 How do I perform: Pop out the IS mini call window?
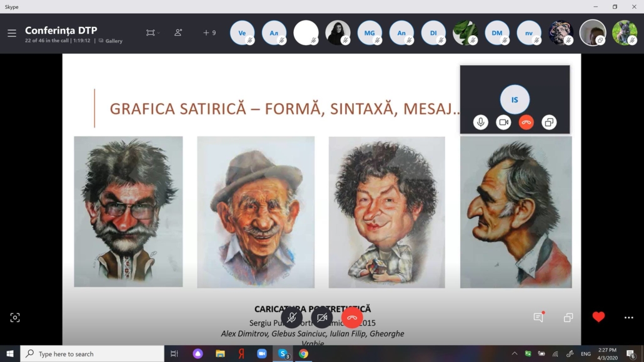click(x=548, y=123)
